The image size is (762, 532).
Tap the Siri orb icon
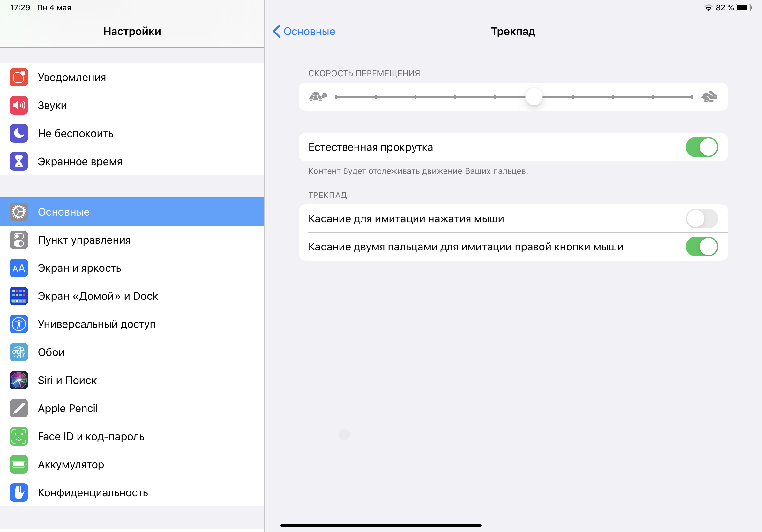pos(19,380)
